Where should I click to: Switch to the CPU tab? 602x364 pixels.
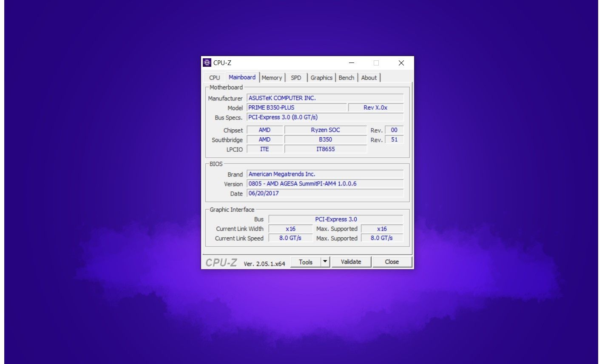[x=214, y=77]
